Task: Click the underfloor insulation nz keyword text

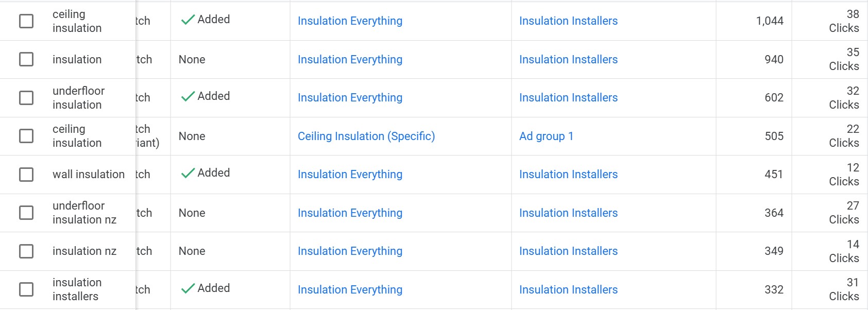Action: (x=84, y=213)
